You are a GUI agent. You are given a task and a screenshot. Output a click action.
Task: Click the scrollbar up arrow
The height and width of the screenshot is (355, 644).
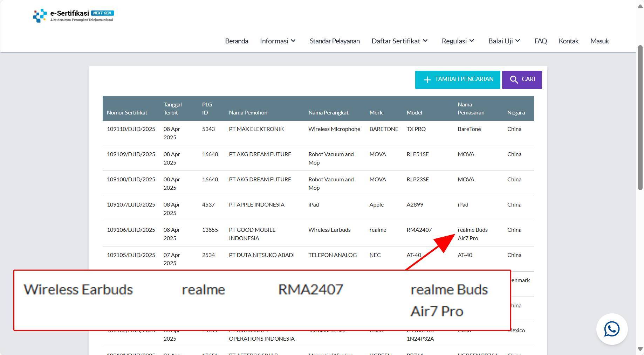pyautogui.click(x=640, y=6)
